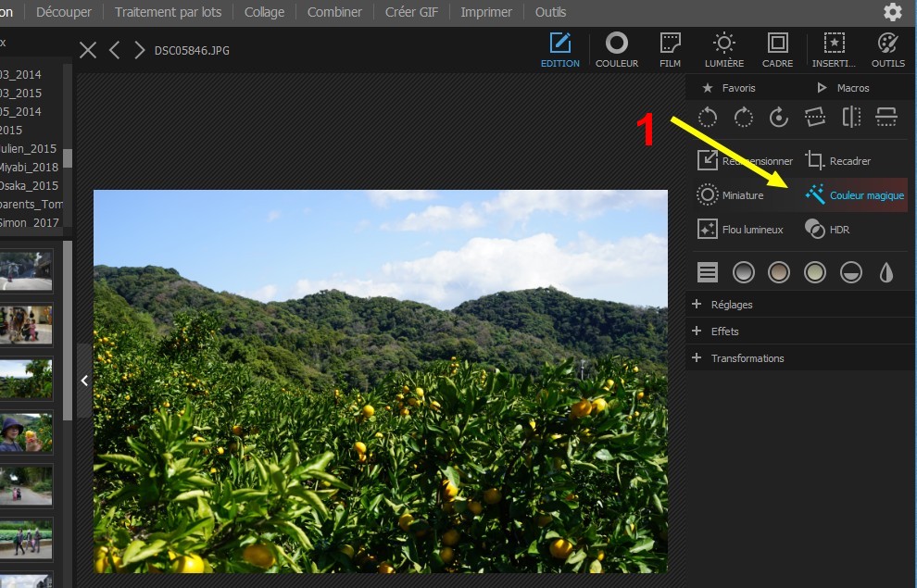Open the Découper menu
The height and width of the screenshot is (588, 917).
(64, 12)
